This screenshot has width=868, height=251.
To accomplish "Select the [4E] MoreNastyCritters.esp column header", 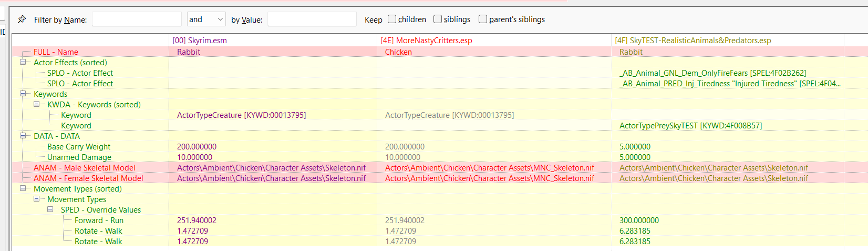I will [494, 41].
